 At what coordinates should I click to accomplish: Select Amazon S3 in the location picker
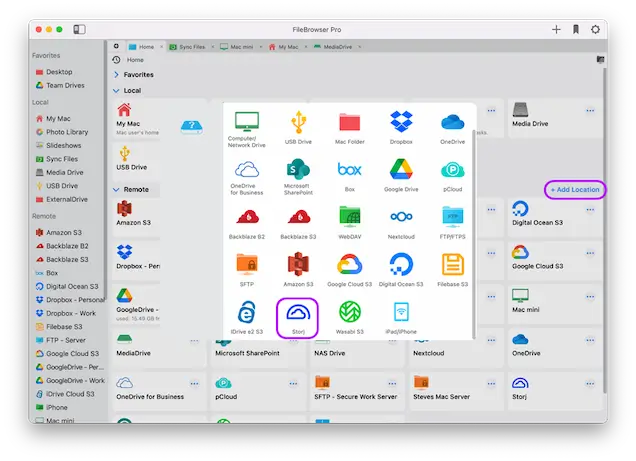(298, 269)
